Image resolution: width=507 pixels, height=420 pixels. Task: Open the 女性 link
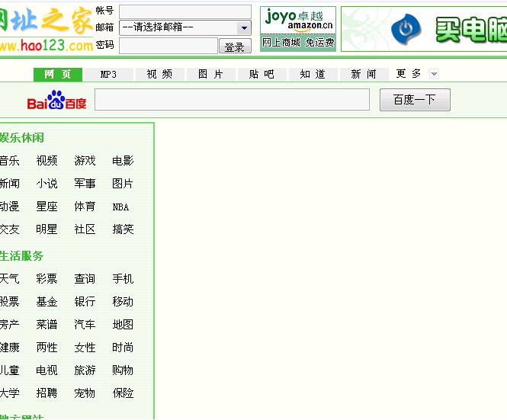tap(85, 348)
